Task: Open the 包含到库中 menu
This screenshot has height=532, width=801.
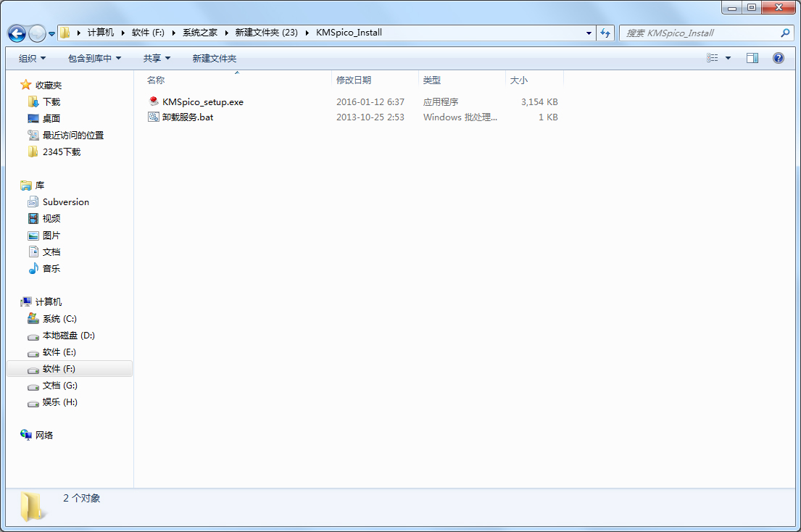Action: (x=94, y=58)
